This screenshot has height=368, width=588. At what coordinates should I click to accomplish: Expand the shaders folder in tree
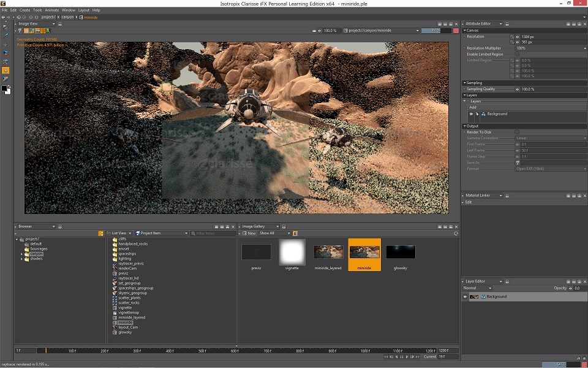point(22,259)
